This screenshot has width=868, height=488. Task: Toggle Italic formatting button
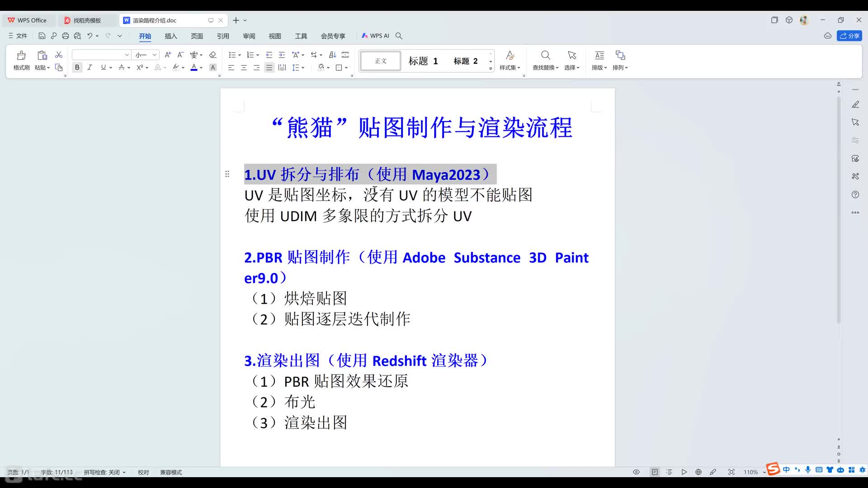coord(90,67)
